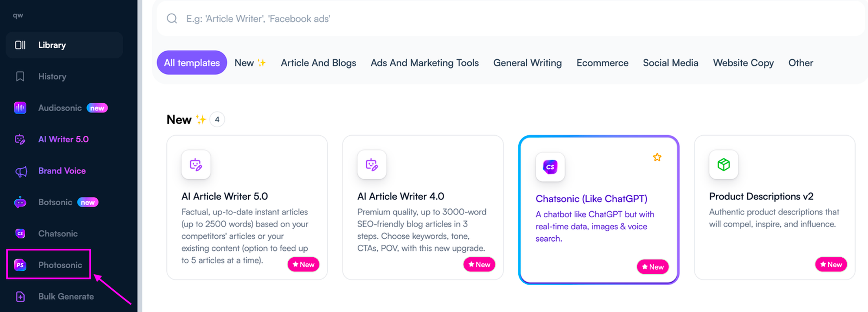Click the AI Article Writer 5.0 title
The height and width of the screenshot is (312, 868).
[224, 197]
